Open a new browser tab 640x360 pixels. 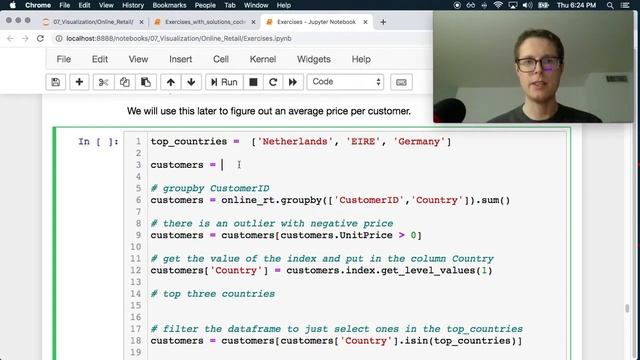383,22
